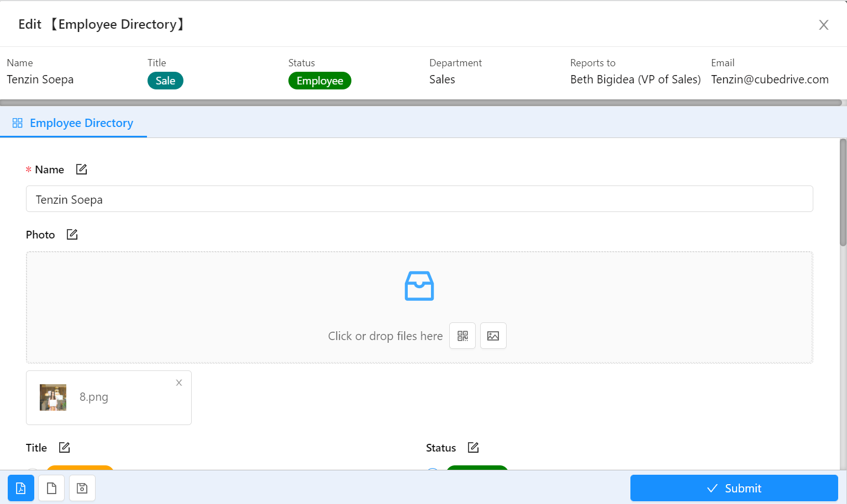This screenshot has width=847, height=504.
Task: Submit the employee form
Action: [x=734, y=488]
